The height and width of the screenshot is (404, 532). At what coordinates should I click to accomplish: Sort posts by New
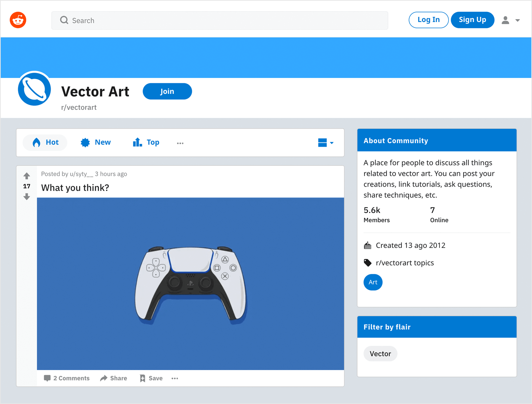(x=96, y=142)
